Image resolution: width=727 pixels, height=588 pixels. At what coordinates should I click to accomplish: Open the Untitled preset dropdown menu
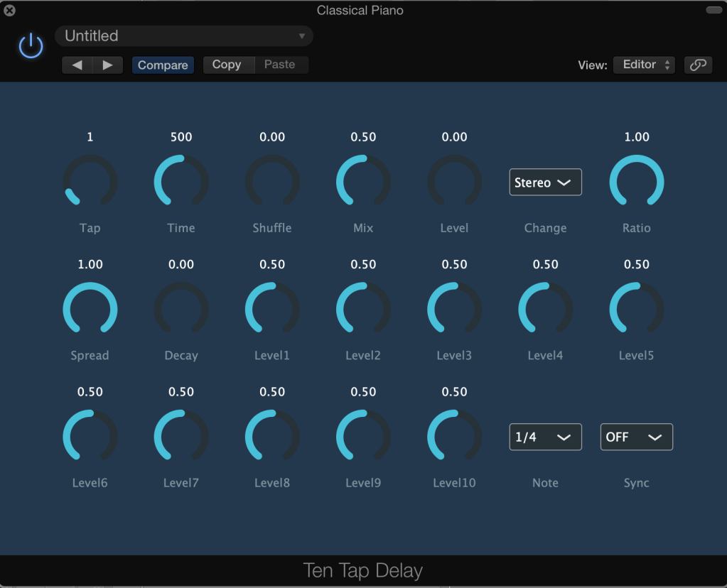point(183,36)
